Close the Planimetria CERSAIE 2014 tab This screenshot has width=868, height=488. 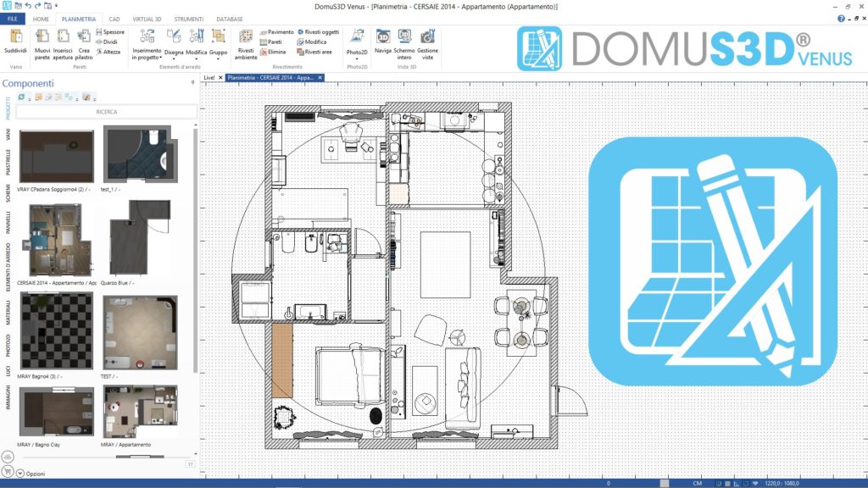pyautogui.click(x=320, y=77)
